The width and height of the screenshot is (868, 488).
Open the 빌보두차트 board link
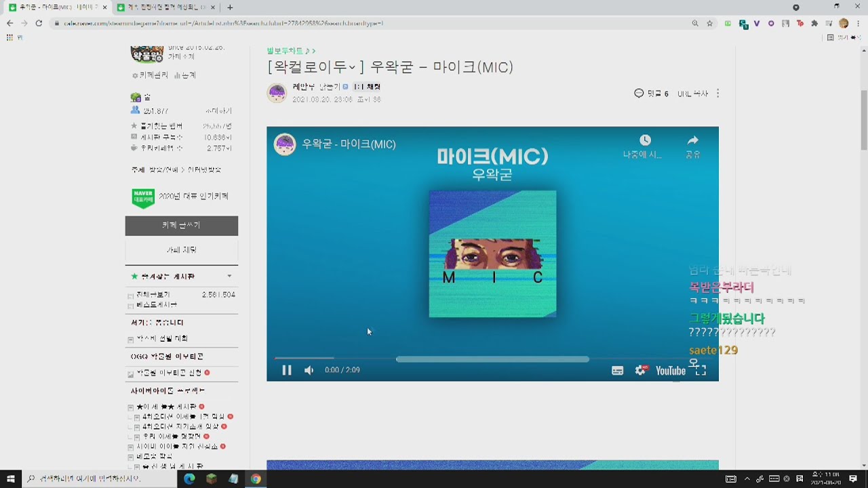291,51
